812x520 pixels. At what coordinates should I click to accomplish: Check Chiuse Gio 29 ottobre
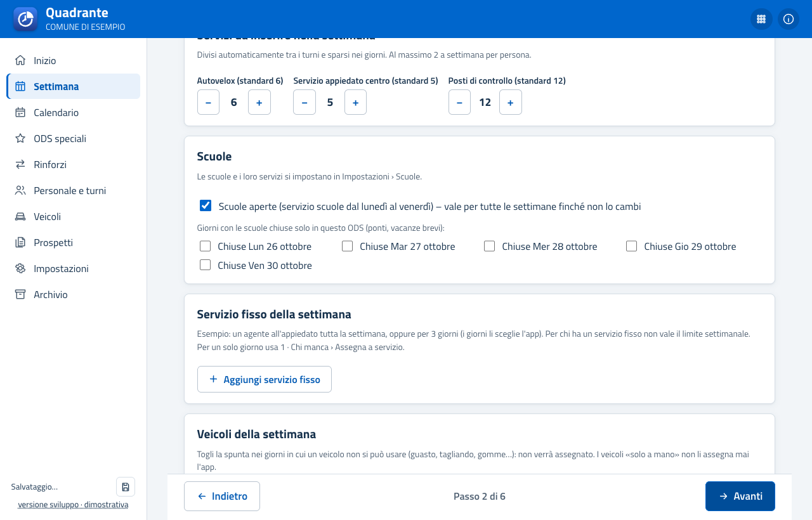click(631, 246)
